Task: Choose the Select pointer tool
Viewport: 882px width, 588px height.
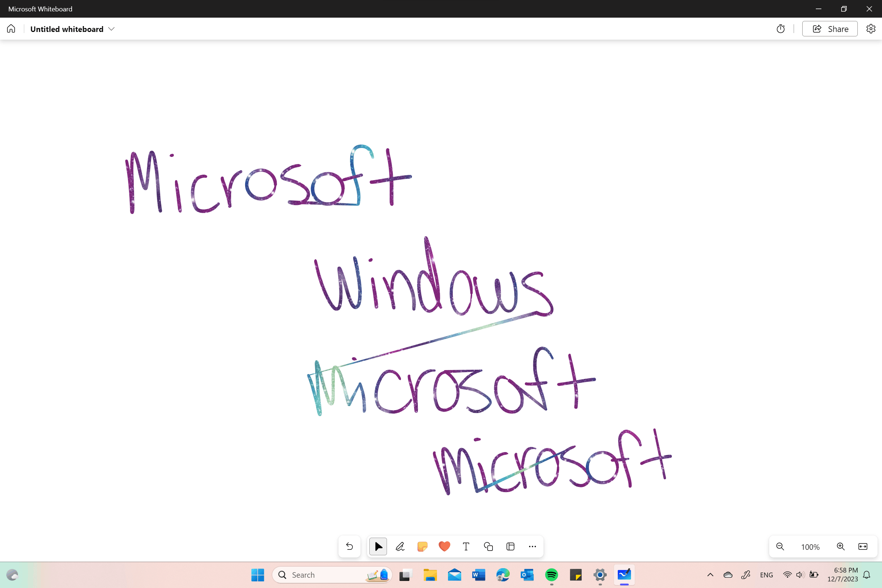Action: point(378,546)
